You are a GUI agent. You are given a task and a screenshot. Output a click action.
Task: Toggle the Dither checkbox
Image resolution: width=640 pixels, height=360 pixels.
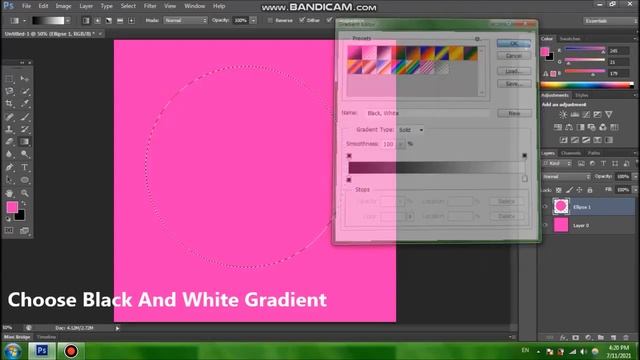coord(302,20)
